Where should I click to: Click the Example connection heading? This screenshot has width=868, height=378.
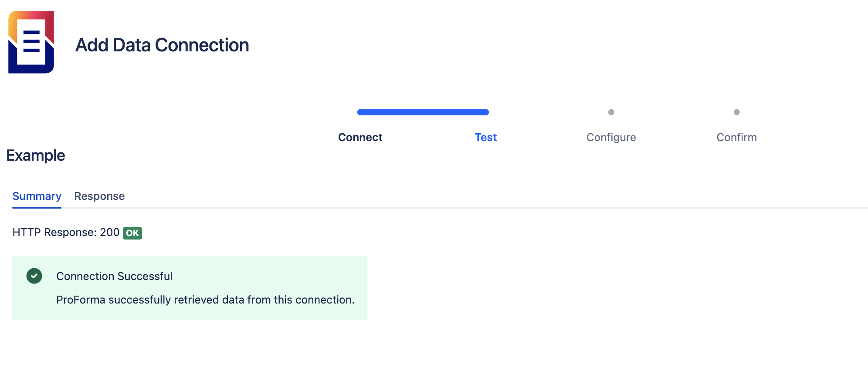[35, 155]
